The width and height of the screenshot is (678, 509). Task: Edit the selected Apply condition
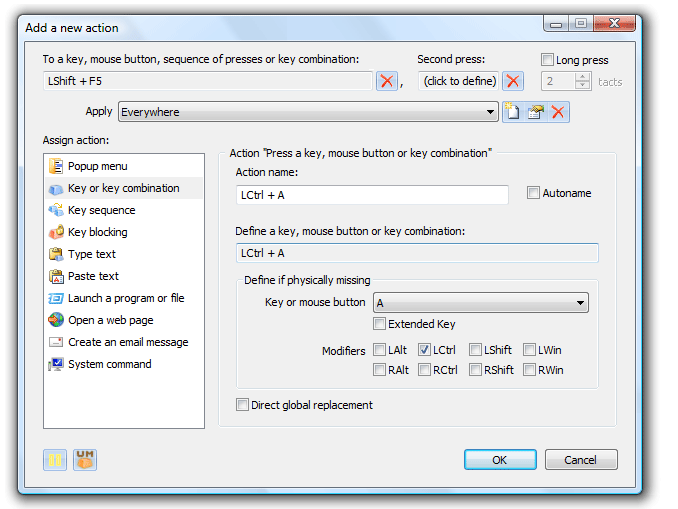pyautogui.click(x=536, y=112)
